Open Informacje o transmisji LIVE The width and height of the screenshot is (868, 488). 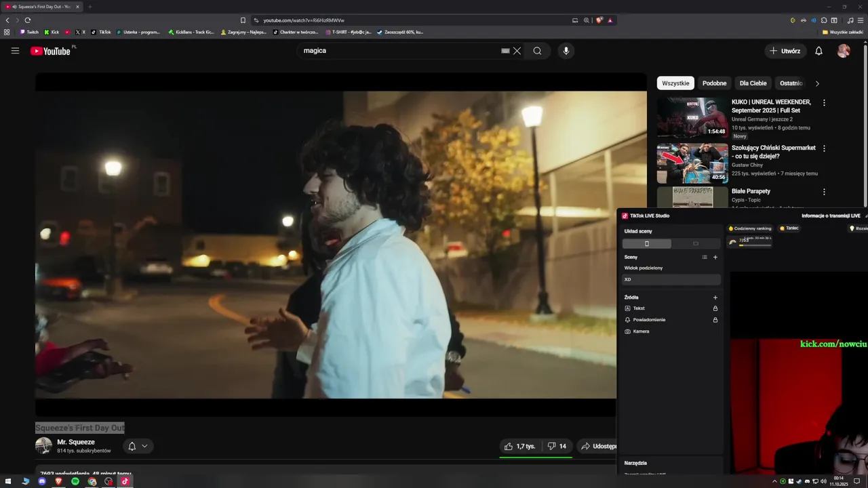(x=831, y=216)
